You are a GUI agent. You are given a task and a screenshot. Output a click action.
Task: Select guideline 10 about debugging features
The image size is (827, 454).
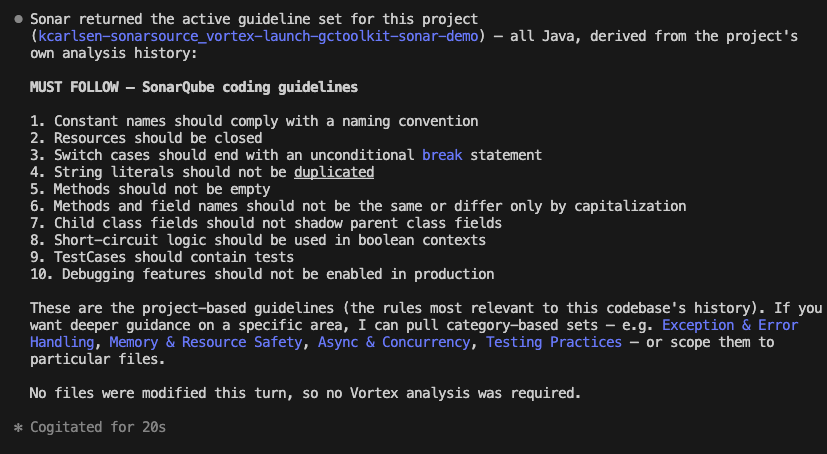coord(262,274)
